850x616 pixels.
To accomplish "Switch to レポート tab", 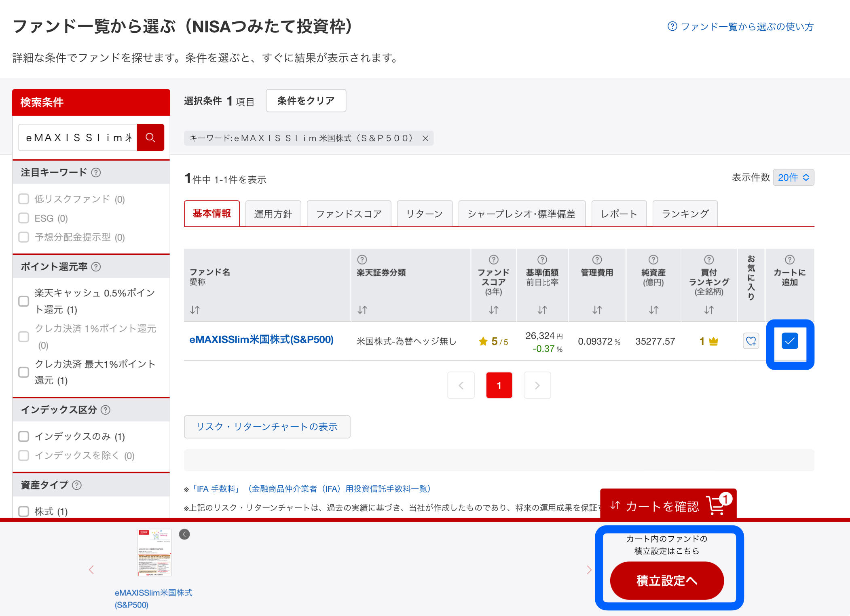I will 619,214.
